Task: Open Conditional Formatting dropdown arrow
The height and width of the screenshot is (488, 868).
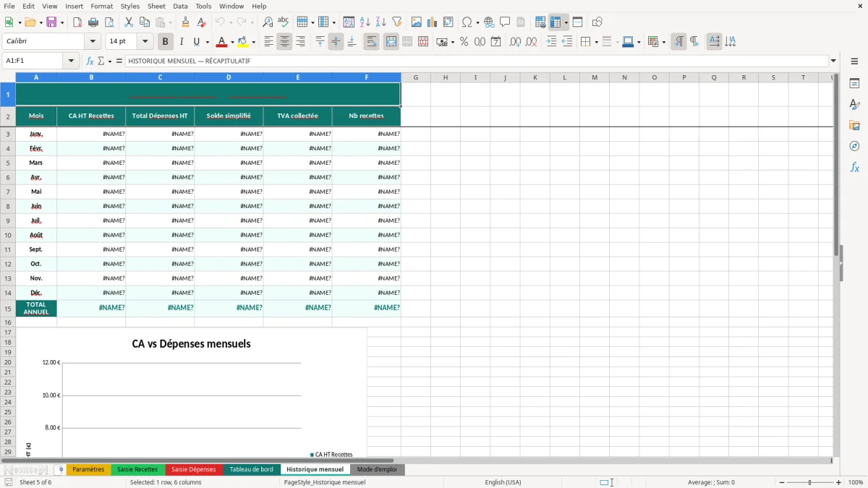Action: pos(663,42)
